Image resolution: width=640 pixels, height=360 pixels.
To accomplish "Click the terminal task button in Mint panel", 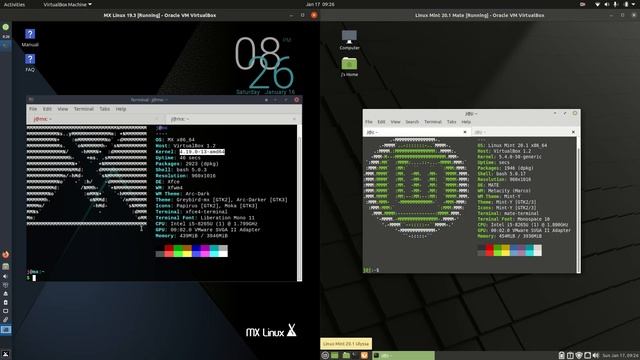I will [x=403, y=356].
